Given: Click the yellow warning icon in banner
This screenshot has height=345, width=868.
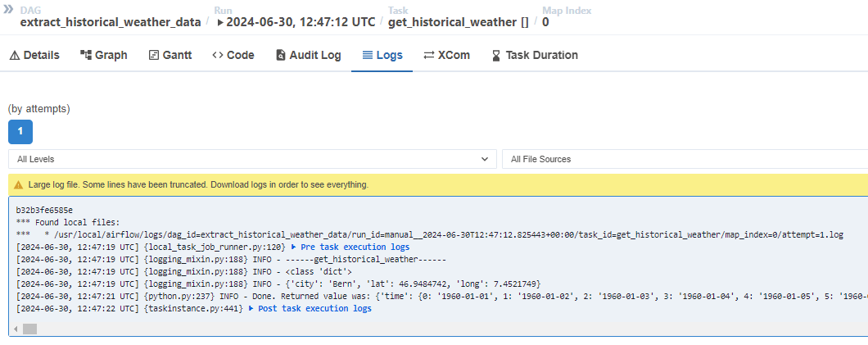Looking at the screenshot, I should point(19,184).
